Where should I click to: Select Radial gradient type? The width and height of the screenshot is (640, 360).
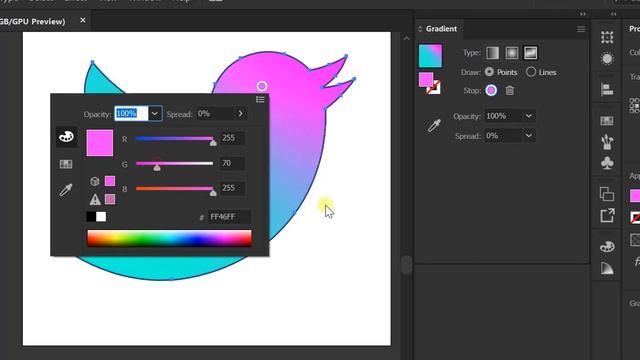pos(511,53)
